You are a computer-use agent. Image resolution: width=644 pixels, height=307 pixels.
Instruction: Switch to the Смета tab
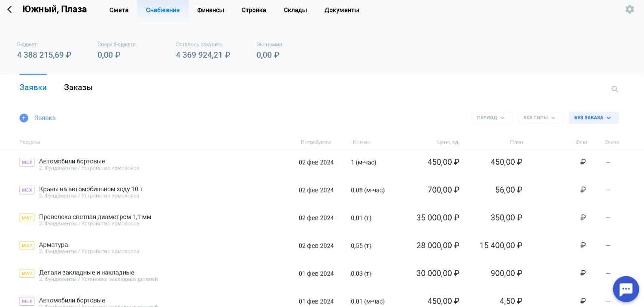click(x=119, y=10)
